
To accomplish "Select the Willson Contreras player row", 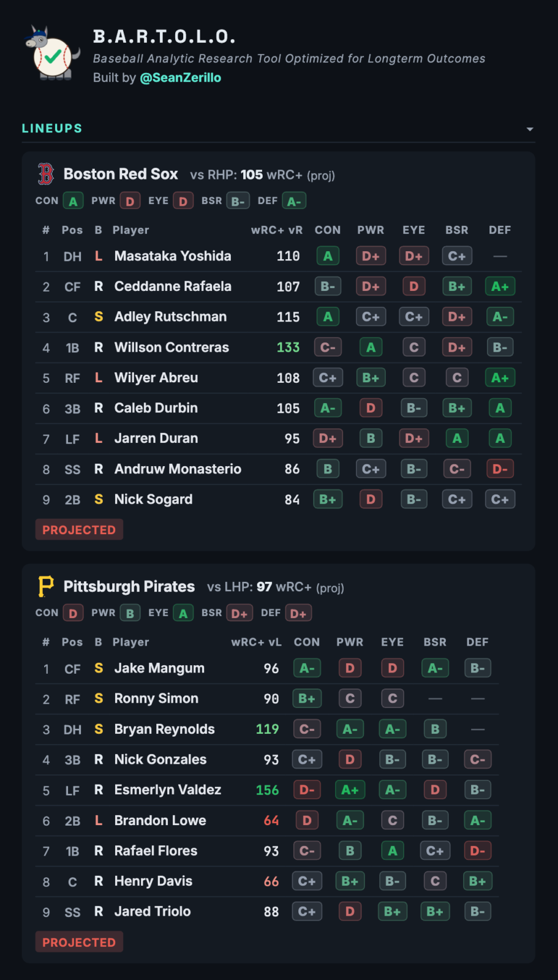I will tap(279, 347).
